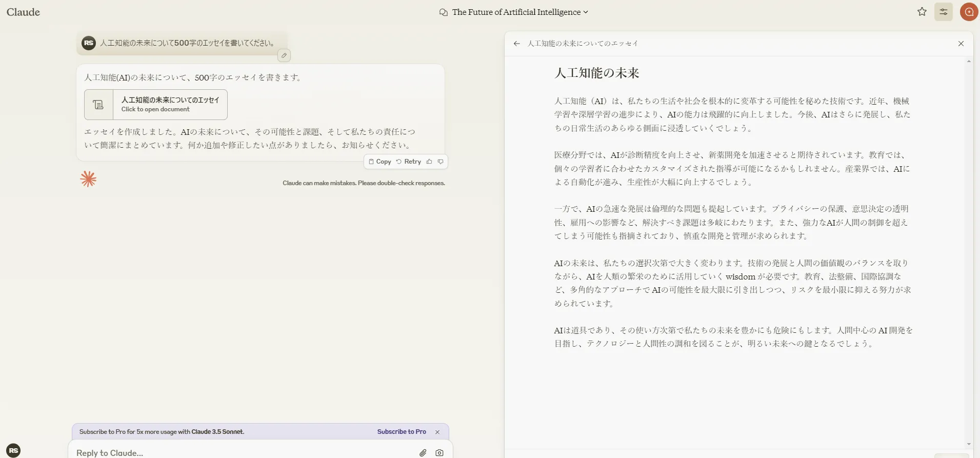
Task: Edit the user message with pencil icon
Action: pyautogui.click(x=284, y=55)
